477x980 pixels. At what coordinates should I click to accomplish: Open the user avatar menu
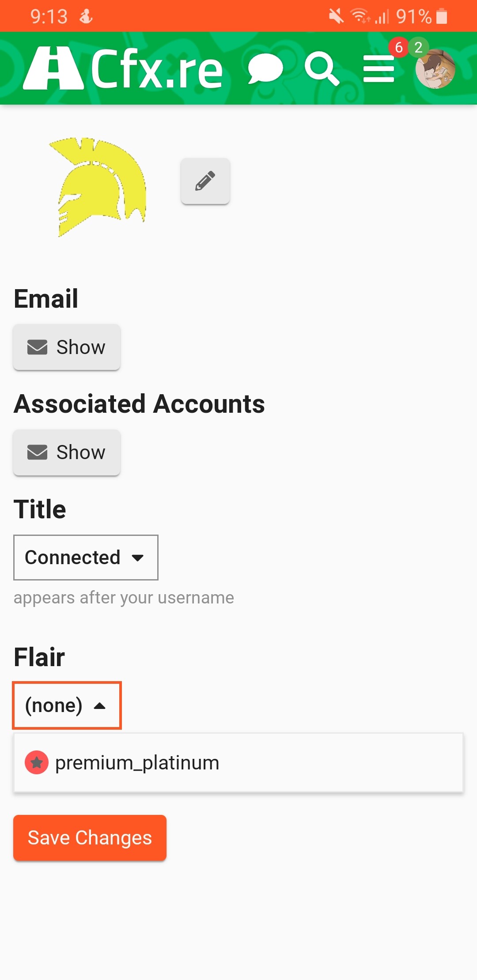coord(435,69)
